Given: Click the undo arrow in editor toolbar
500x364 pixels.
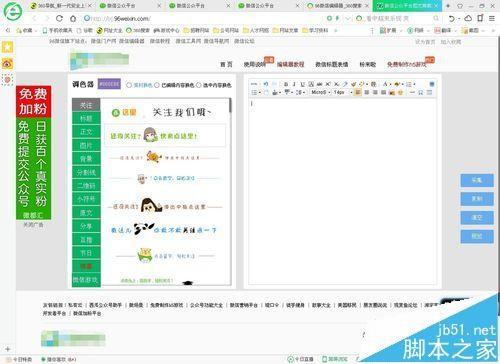Looking at the screenshot, I should pyautogui.click(x=266, y=84).
